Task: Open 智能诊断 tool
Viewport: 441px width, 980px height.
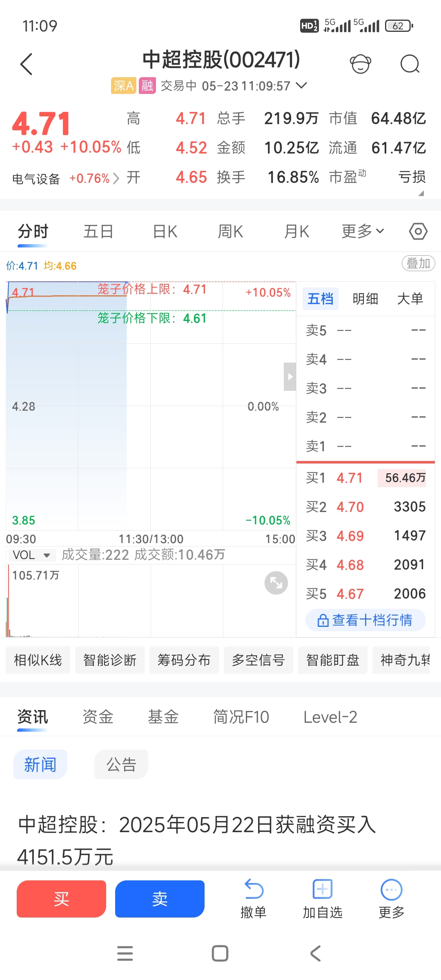Action: (x=110, y=660)
